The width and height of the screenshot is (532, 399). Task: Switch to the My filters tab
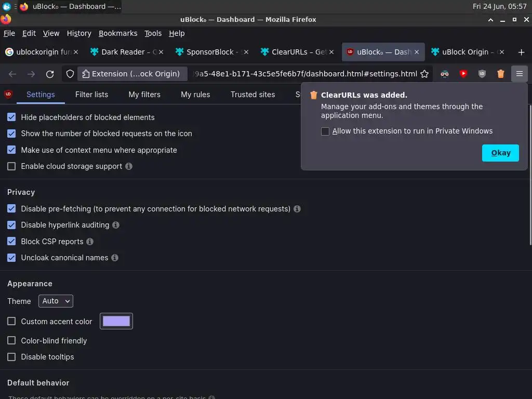tap(144, 95)
